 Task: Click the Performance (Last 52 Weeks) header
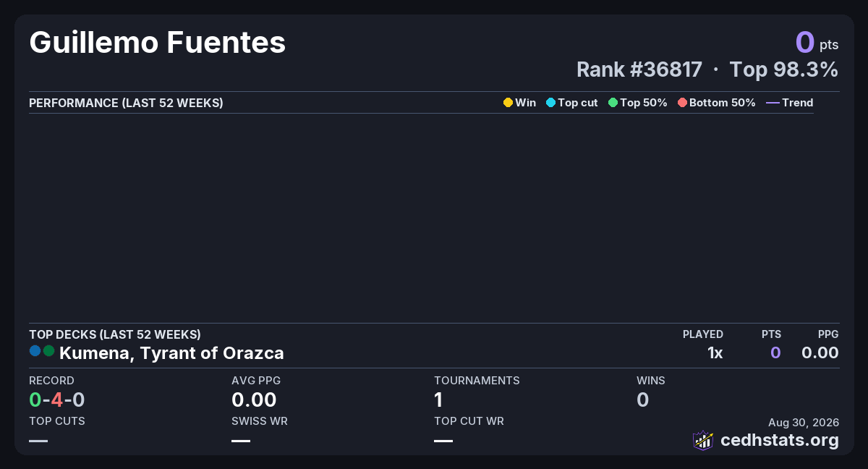pos(126,103)
